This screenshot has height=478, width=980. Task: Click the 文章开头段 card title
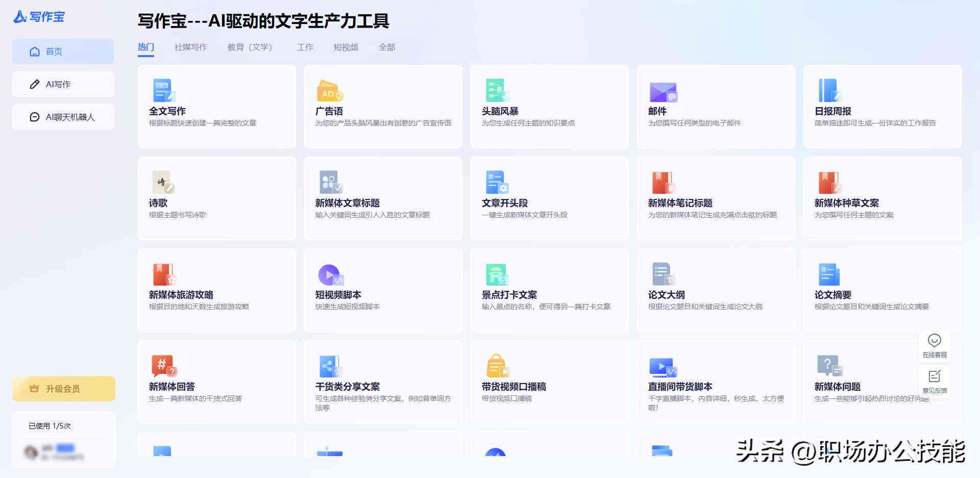(505, 203)
